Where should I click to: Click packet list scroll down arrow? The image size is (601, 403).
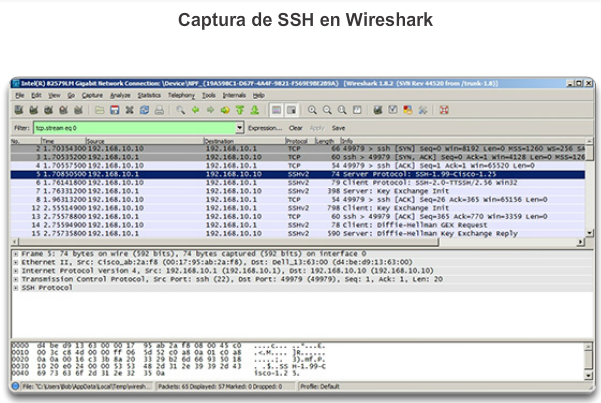pos(590,233)
